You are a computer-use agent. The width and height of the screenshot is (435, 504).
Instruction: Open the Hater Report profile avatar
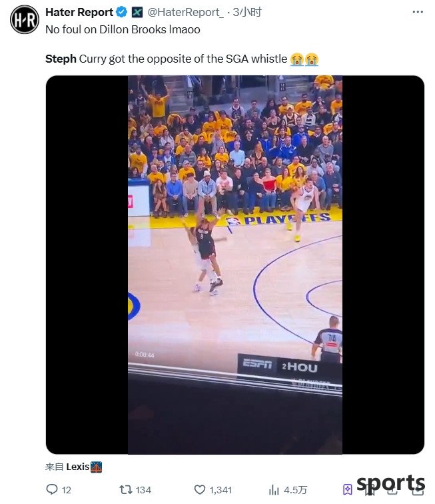(x=25, y=19)
